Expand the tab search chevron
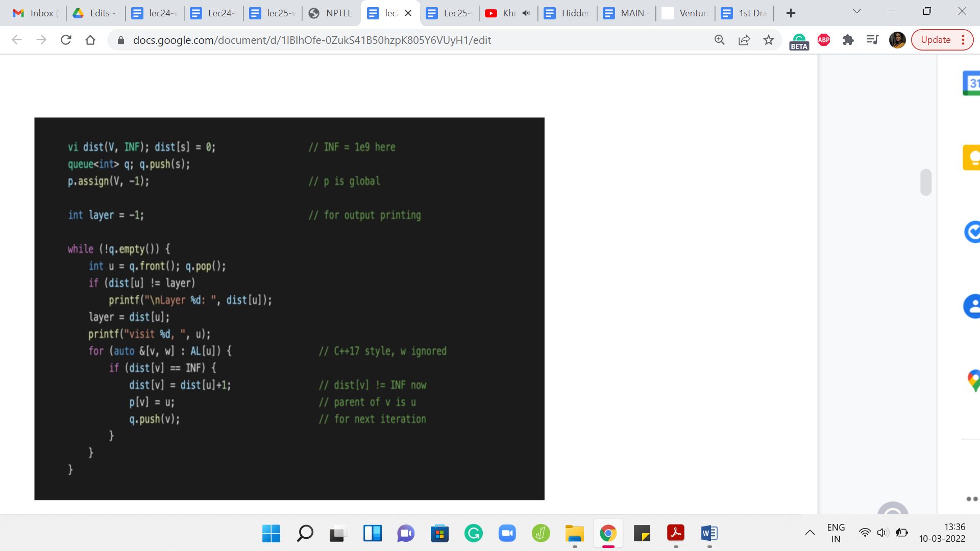Screen dimensions: 980x551 tap(857, 11)
